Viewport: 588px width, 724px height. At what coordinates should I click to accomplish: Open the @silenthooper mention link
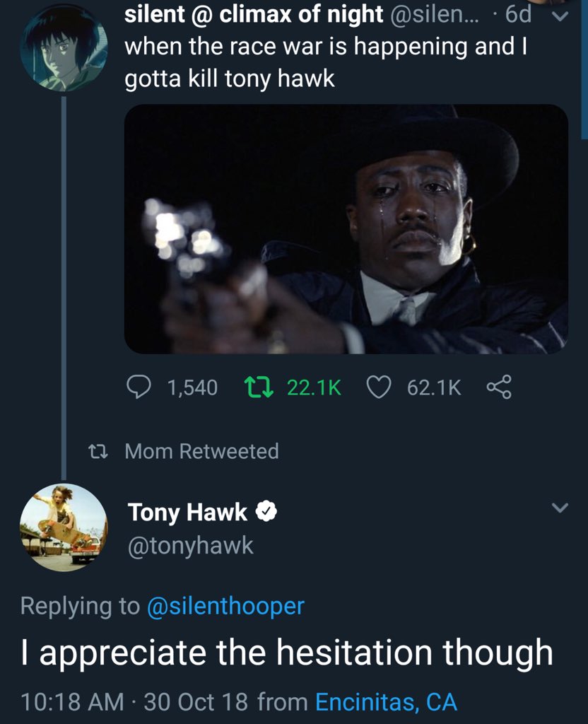225,606
